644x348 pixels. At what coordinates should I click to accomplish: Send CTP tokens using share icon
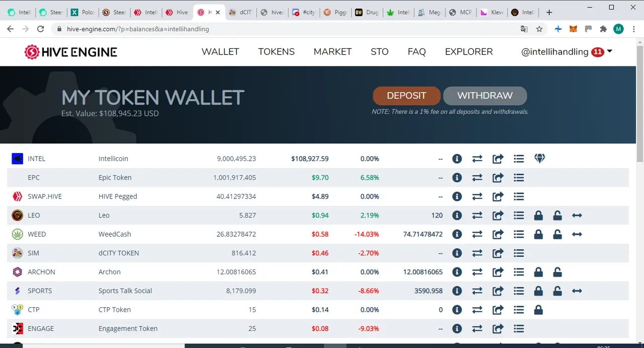click(x=498, y=310)
